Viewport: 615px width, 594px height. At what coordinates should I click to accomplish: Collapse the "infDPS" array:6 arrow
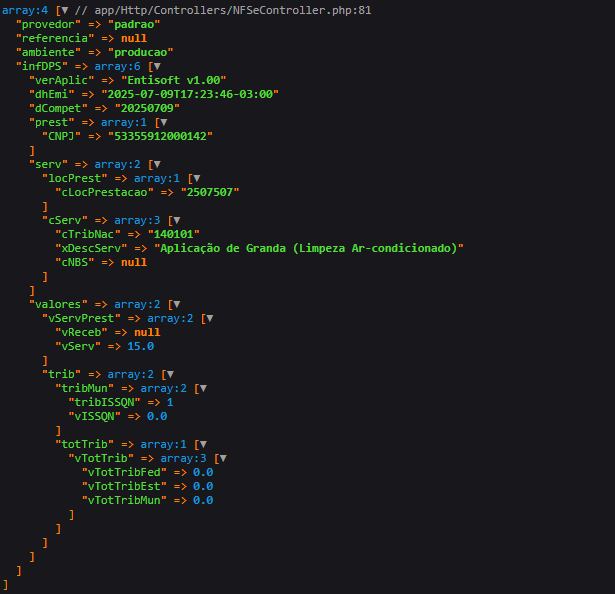[x=157, y=67]
